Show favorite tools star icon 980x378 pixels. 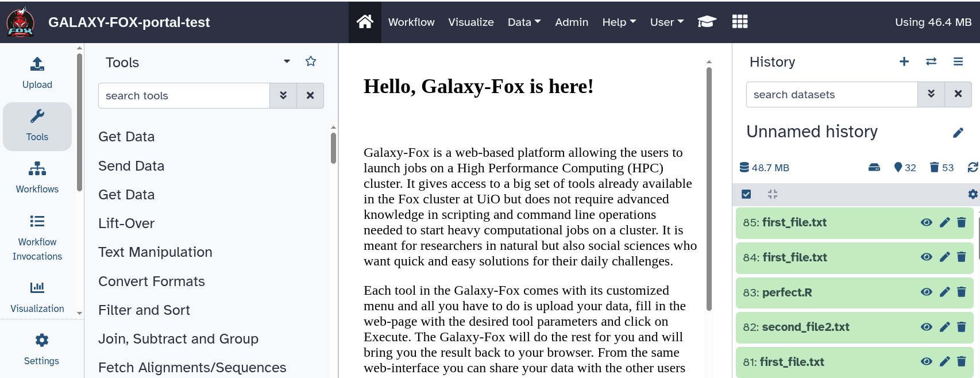tap(311, 61)
